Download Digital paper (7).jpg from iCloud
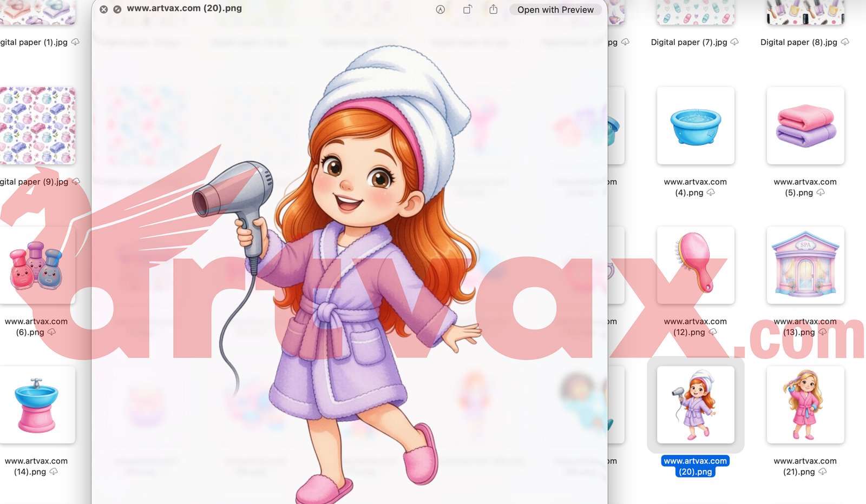 pyautogui.click(x=734, y=42)
